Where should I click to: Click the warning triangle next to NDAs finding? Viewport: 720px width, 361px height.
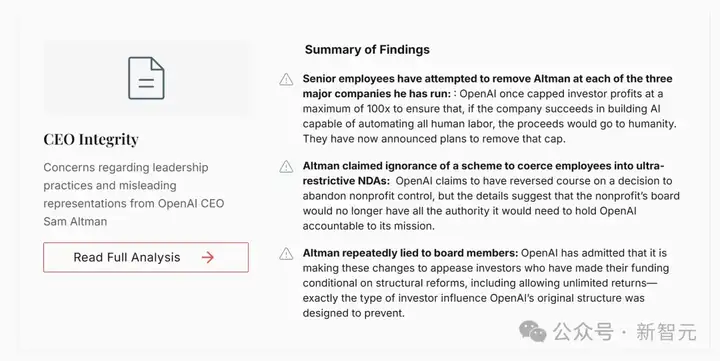[x=286, y=166]
